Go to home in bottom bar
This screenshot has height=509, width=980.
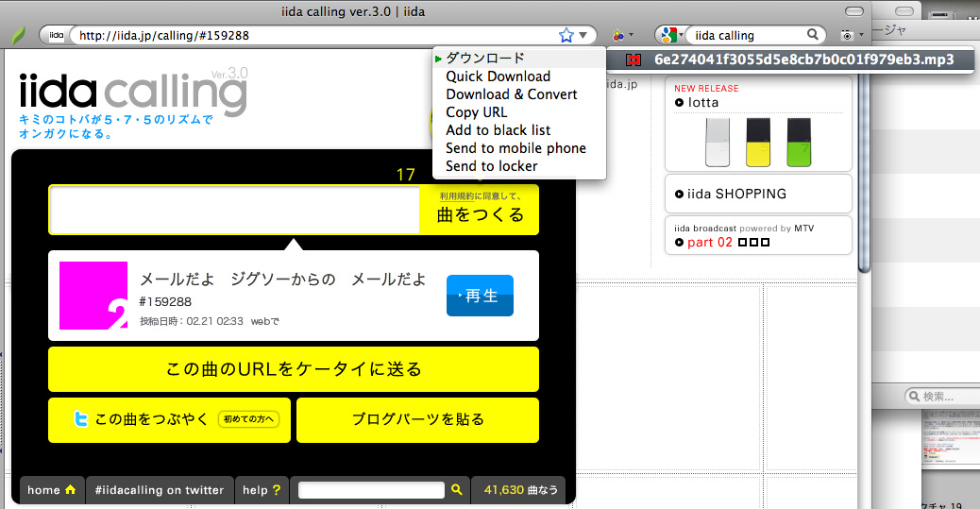click(52, 490)
